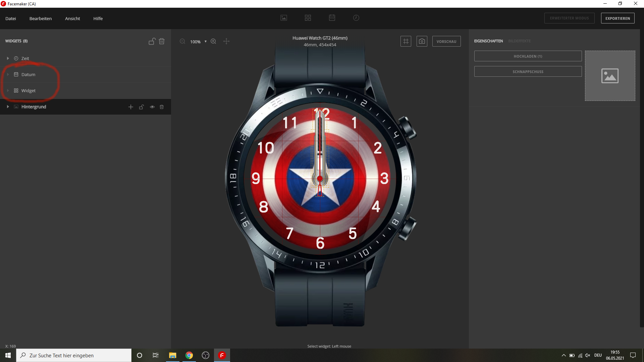
Task: Expand the Zeit widget group
Action: tap(8, 58)
